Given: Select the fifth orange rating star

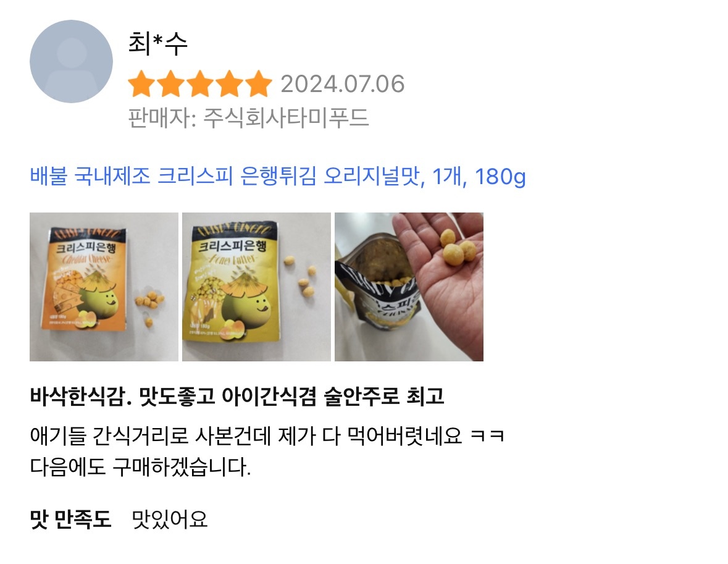Looking at the screenshot, I should (x=259, y=83).
